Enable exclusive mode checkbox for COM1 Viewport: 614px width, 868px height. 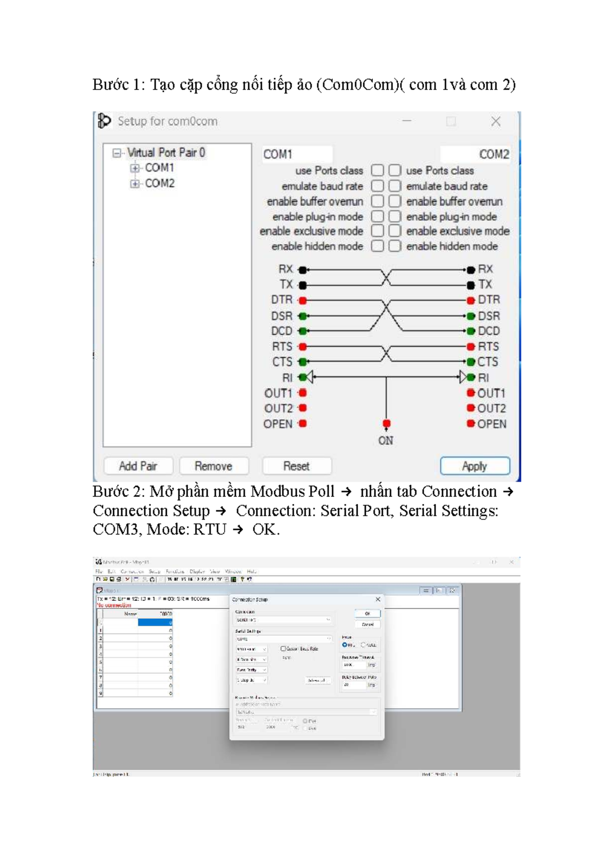[378, 231]
